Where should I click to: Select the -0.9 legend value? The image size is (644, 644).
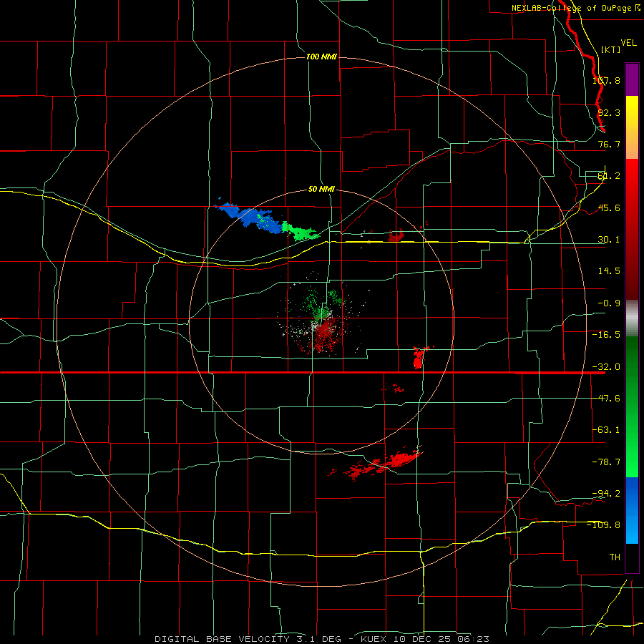[609, 303]
